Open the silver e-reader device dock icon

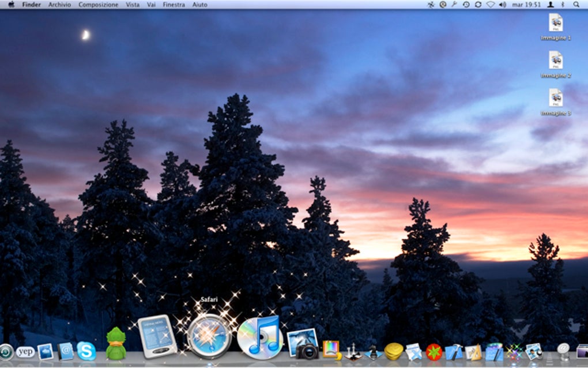pos(157,336)
